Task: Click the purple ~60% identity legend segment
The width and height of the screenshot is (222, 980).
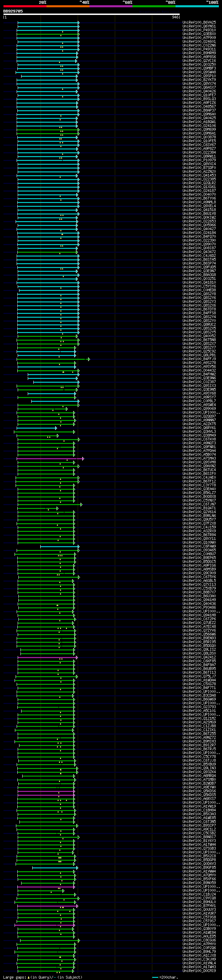Action: tap(111, 6)
